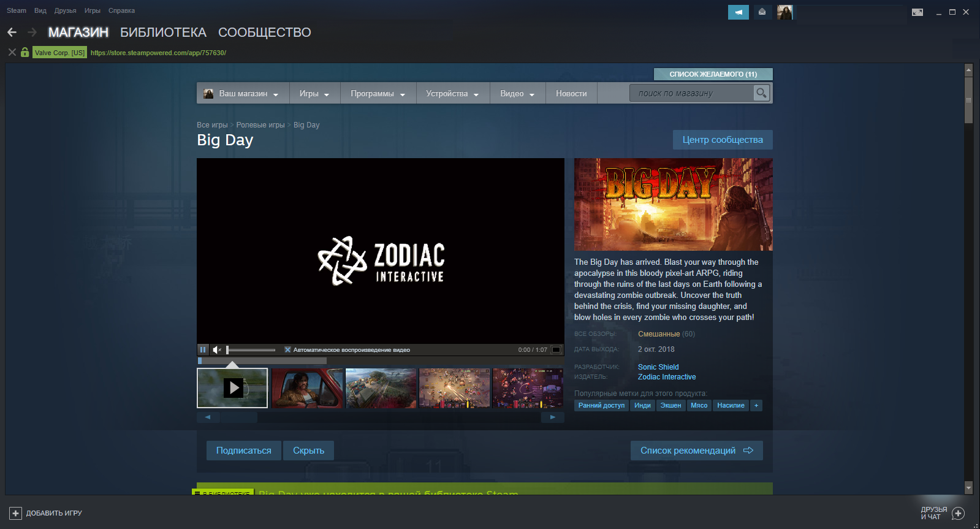Viewport: 980px width, 529px height.
Task: Make the trailer fullscreen
Action: point(556,350)
